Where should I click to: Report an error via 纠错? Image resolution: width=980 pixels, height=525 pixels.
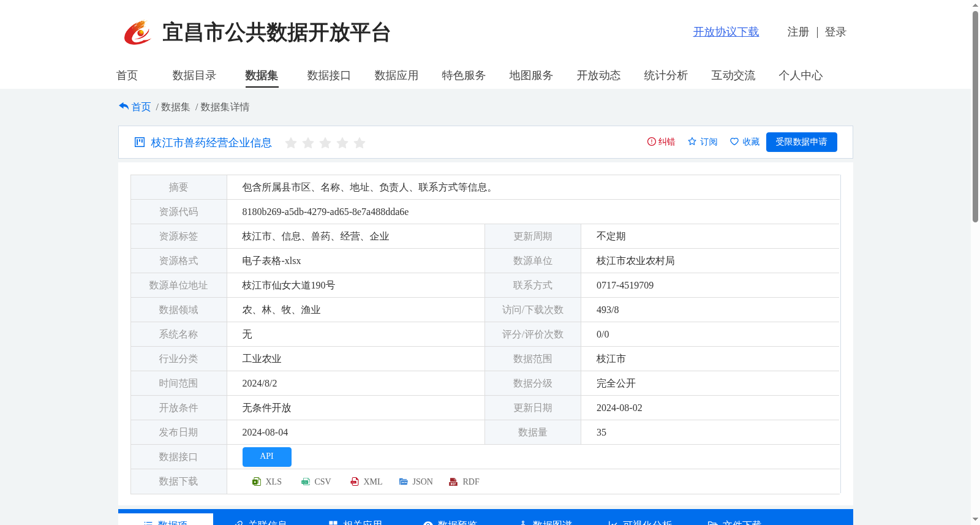point(661,142)
